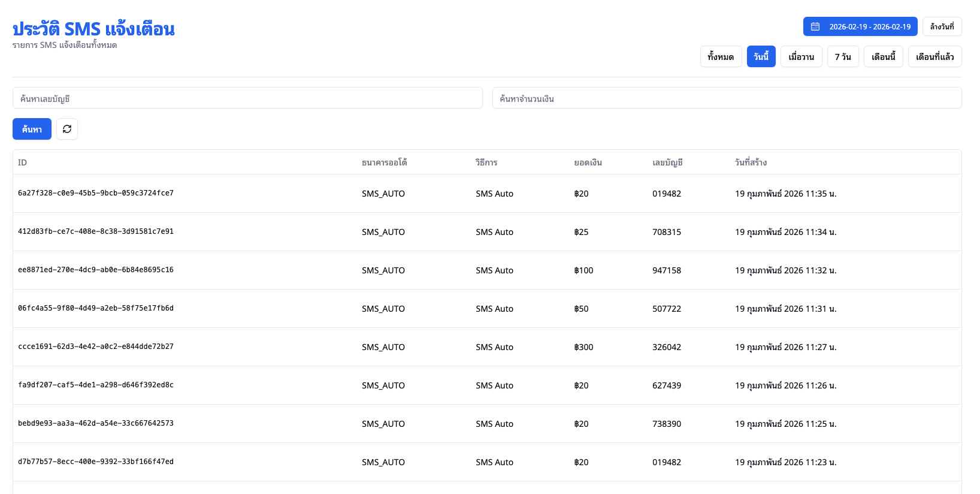Select row with ID bebd9e93-aa3a-462d-a54e-33c667642573
980x494 pixels.
(96, 423)
